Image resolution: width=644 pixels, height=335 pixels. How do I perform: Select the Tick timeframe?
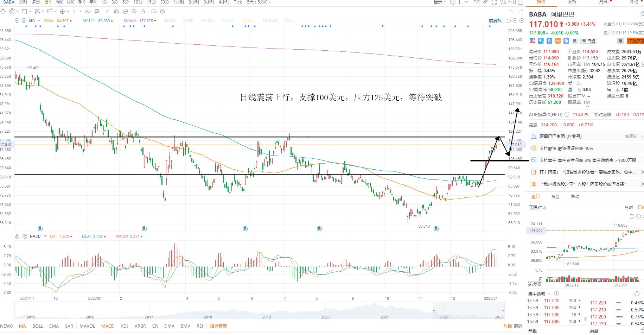coord(238,2)
